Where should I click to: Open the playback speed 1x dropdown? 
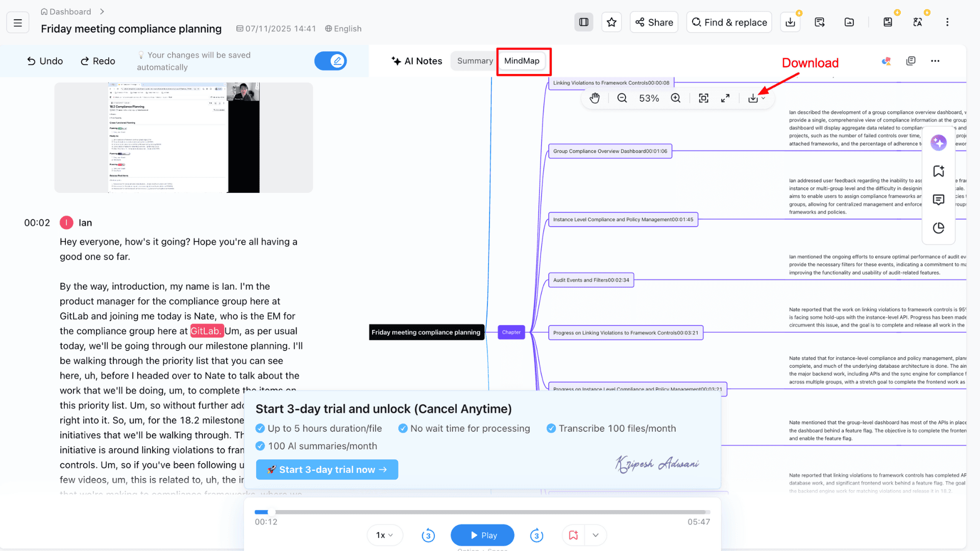(x=384, y=536)
